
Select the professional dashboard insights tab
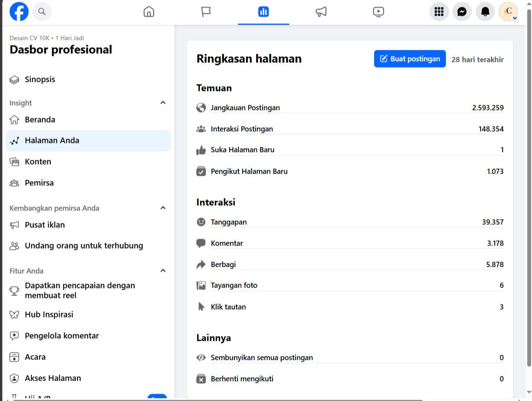click(263, 12)
